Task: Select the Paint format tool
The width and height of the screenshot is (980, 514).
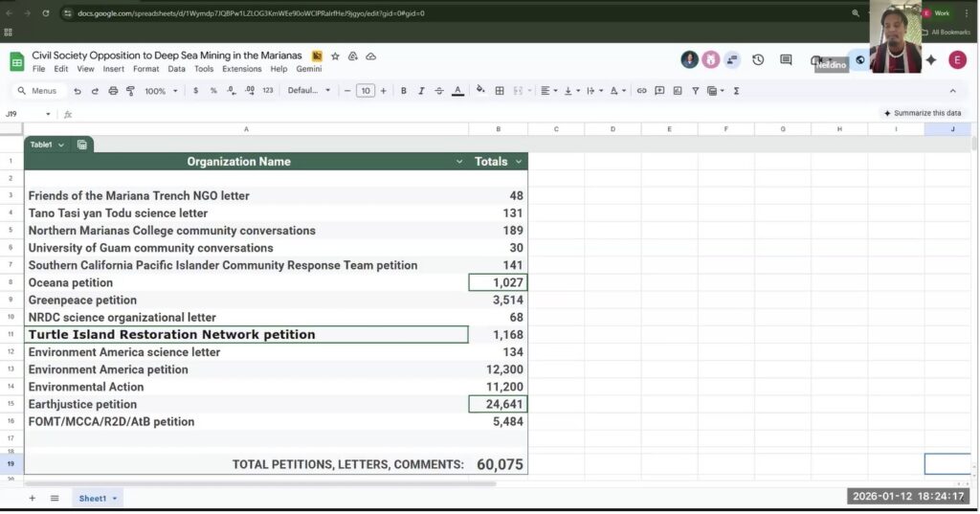Action: [130, 91]
